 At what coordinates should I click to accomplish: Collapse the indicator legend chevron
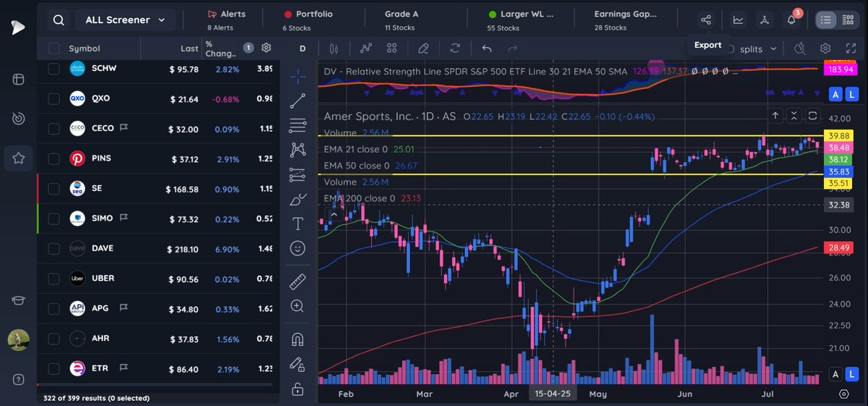[335, 214]
